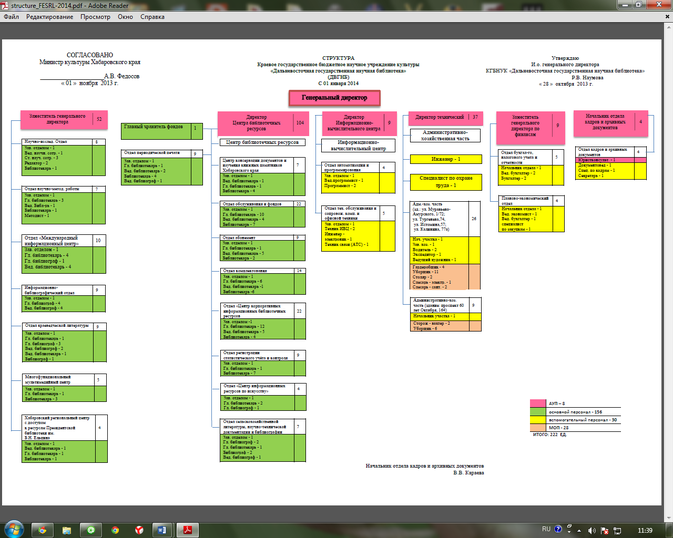673x538 pixels.
Task: Open the network tray icon
Action: (617, 531)
